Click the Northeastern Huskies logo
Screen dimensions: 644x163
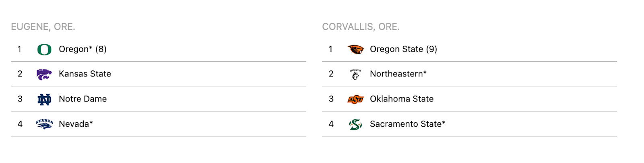click(355, 74)
